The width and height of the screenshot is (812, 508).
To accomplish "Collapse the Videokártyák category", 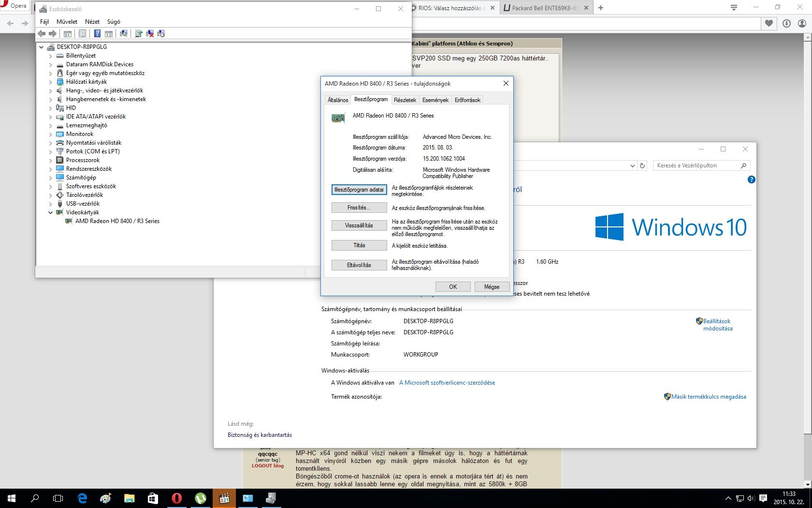I will tap(50, 212).
